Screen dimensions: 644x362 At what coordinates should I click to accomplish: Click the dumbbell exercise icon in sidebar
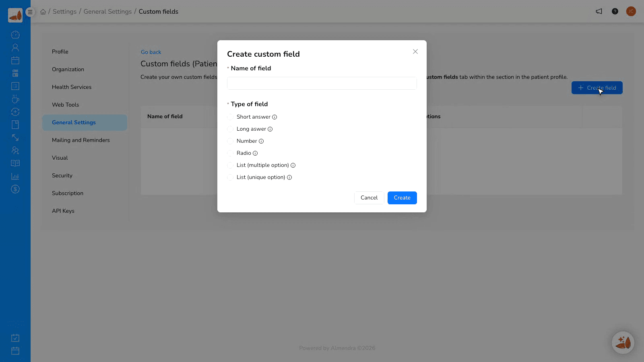point(15,138)
